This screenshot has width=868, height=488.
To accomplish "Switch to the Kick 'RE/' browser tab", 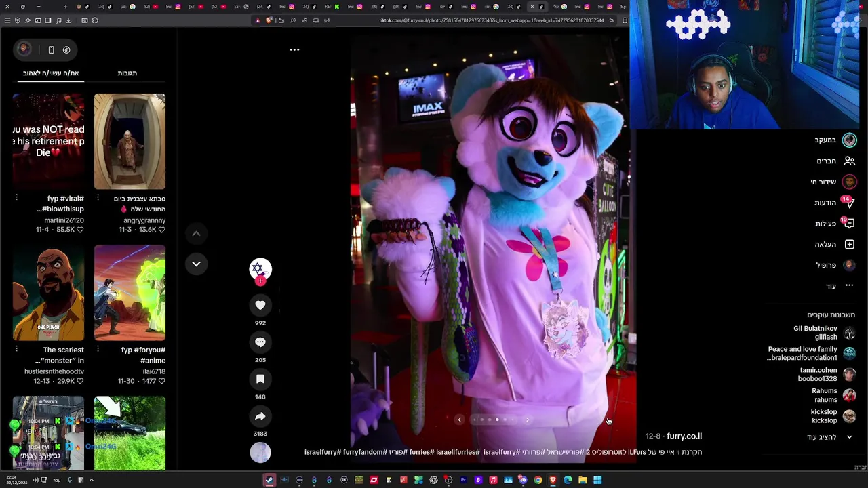I will tap(332, 7).
